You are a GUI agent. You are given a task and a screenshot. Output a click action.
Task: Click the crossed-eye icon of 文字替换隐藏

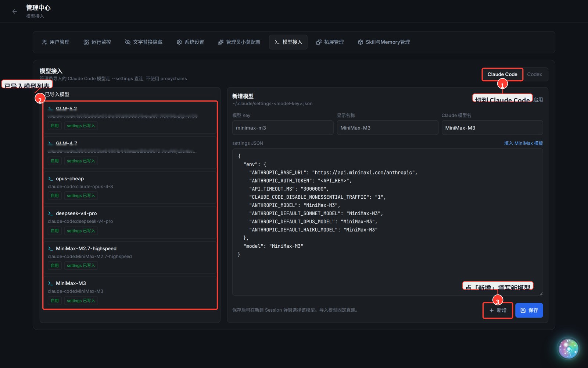[128, 42]
